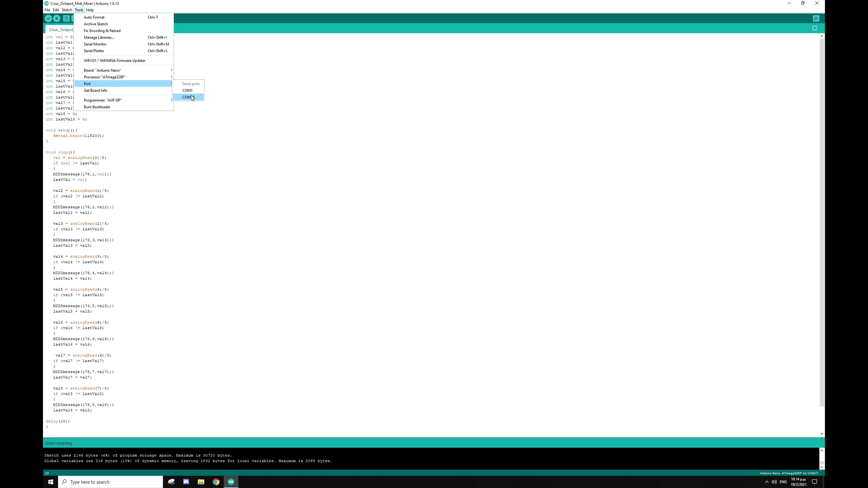This screenshot has height=488, width=868.
Task: Select the COM1 serial port
Action: pos(187,90)
